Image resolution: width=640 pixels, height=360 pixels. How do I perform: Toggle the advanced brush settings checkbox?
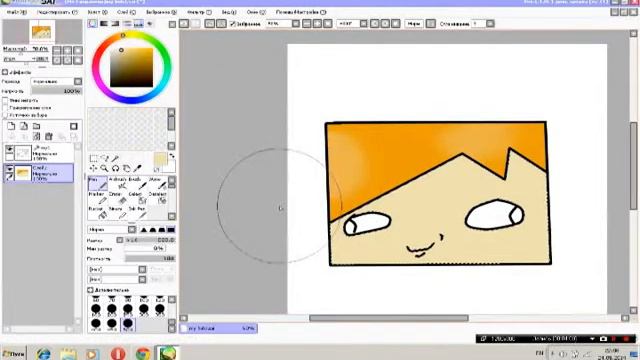coord(90,290)
